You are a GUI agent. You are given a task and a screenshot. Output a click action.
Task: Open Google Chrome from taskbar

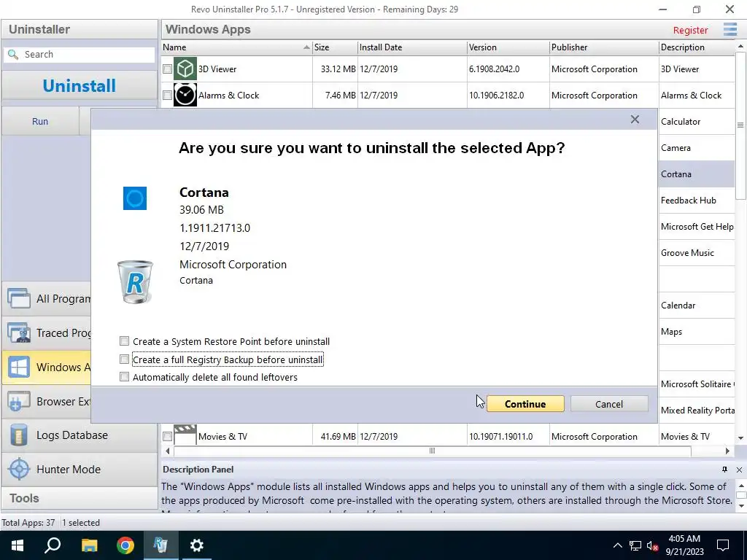[x=125, y=545]
